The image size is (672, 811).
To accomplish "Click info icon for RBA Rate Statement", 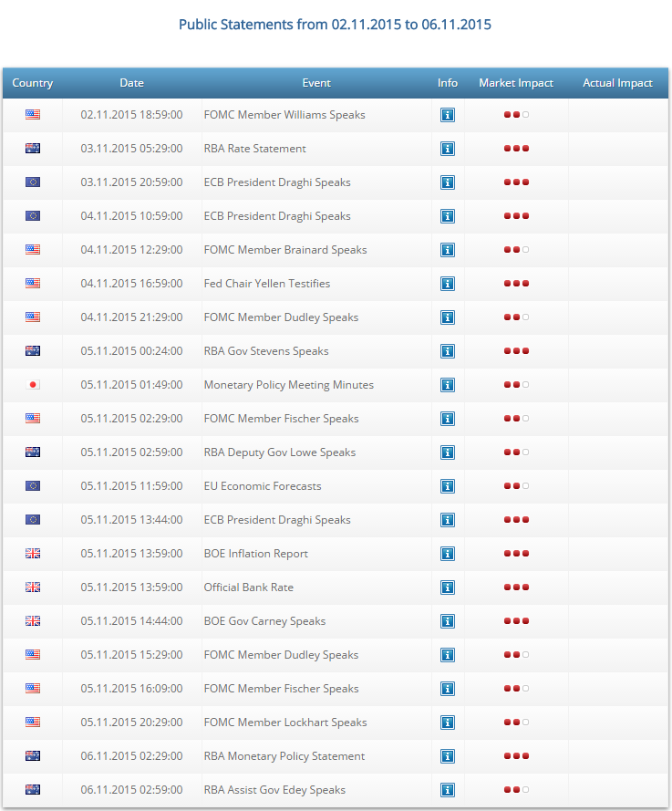I will click(x=448, y=149).
